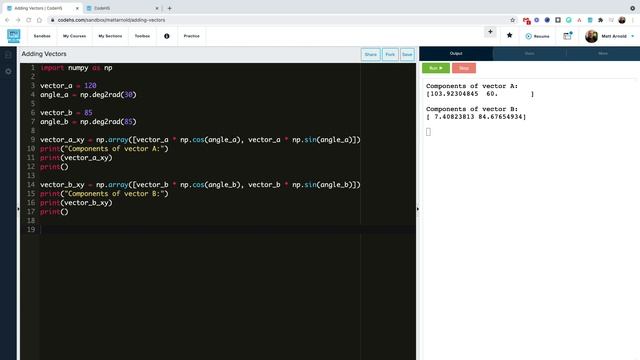The image size is (640, 360).
Task: Click the Fork button above the editor
Action: pyautogui.click(x=390, y=54)
